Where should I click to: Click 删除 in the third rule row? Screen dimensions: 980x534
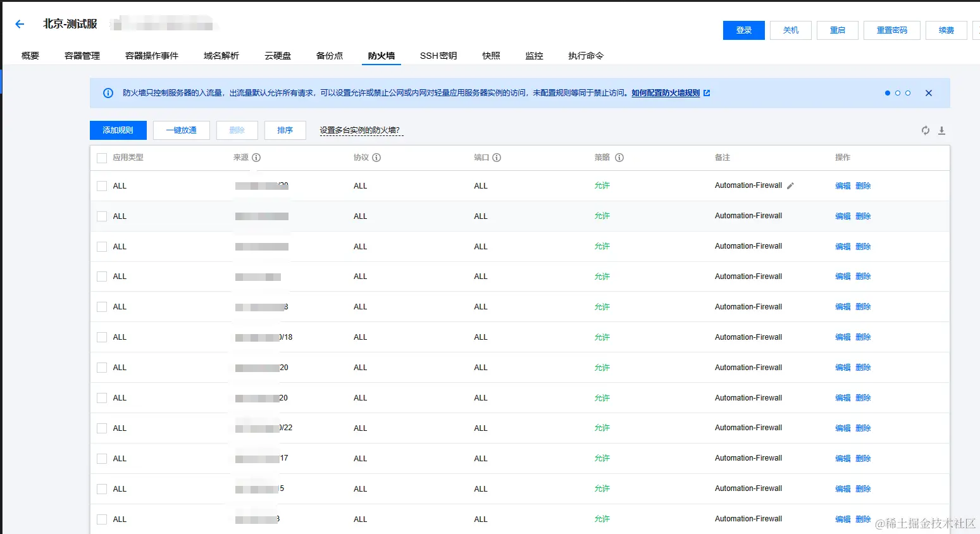(863, 247)
